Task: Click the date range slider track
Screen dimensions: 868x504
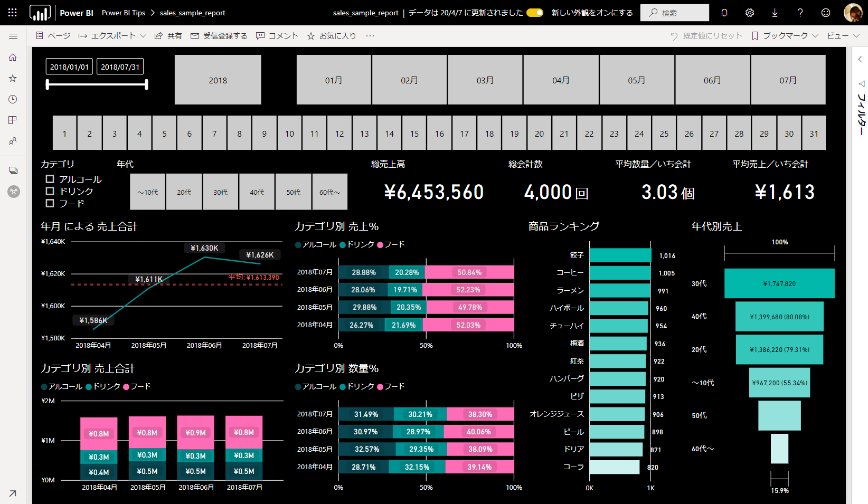Action: (97, 84)
